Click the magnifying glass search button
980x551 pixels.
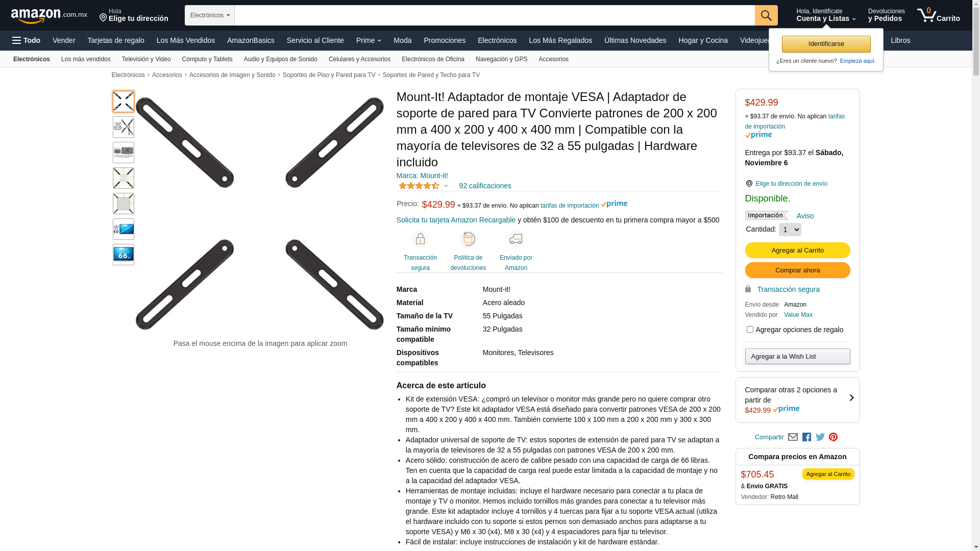pos(766,15)
